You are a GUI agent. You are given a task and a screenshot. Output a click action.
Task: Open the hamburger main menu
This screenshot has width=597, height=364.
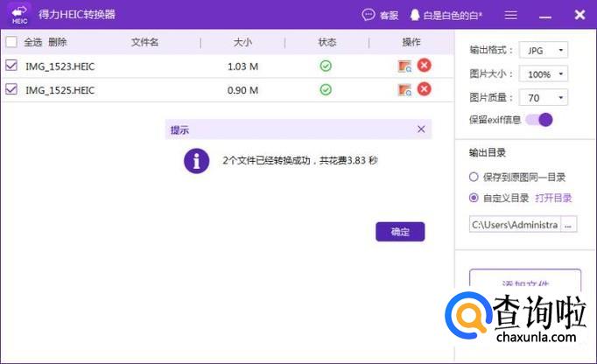(510, 15)
